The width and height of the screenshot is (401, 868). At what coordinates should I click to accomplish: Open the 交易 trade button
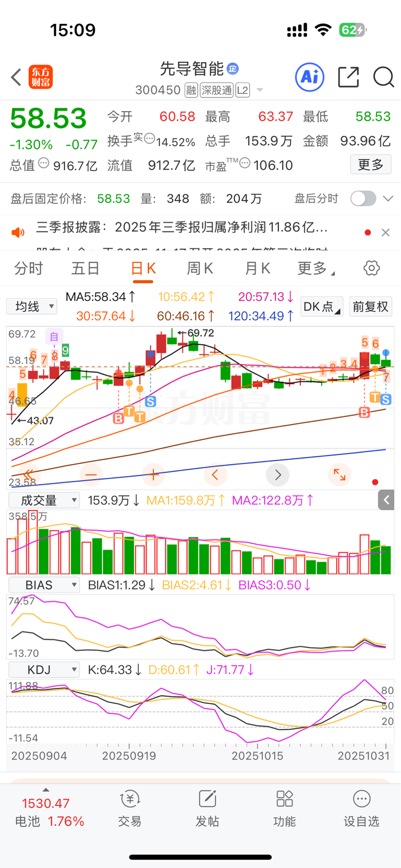tap(129, 809)
